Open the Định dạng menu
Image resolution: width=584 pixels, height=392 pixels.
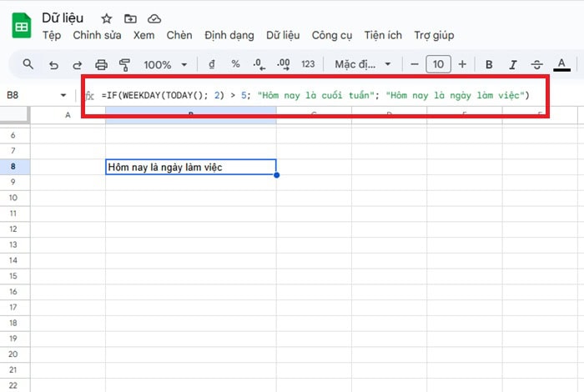tap(229, 35)
